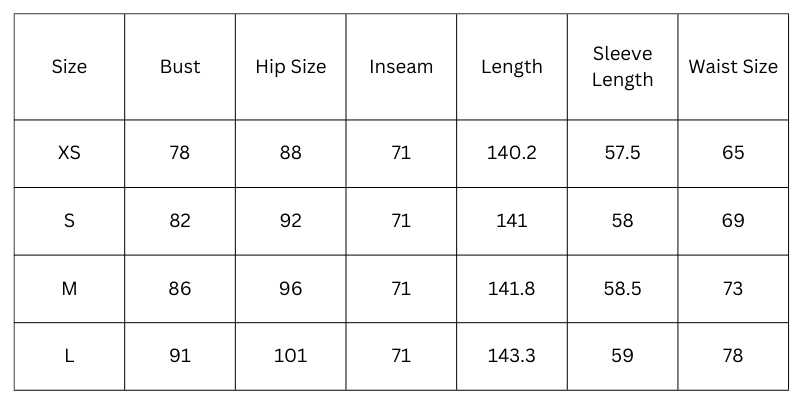Select the Inseam column header
The width and height of the screenshot is (800, 400).
click(x=401, y=67)
